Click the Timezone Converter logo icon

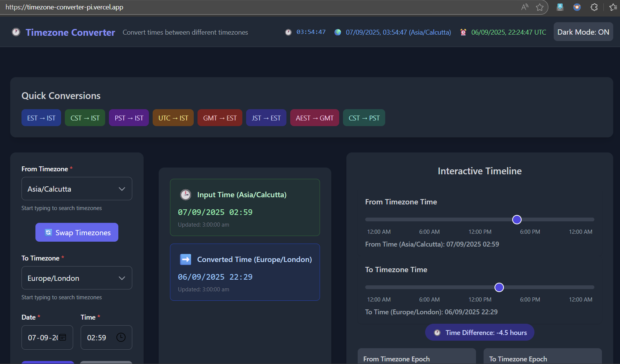[x=16, y=32]
